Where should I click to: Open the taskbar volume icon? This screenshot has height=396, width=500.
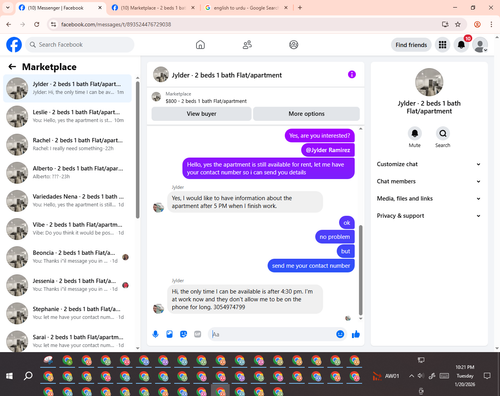[421, 376]
